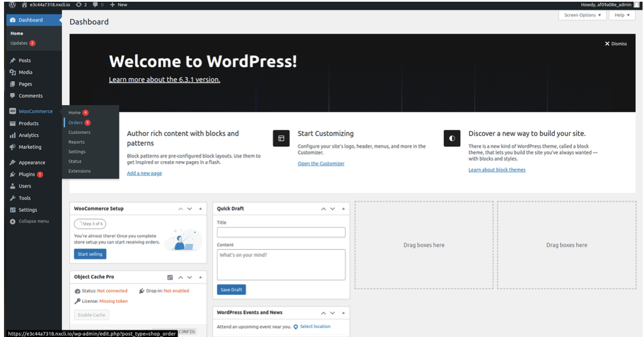The height and width of the screenshot is (337, 644).
Task: Click the block themes contrast icon
Action: [x=452, y=138]
